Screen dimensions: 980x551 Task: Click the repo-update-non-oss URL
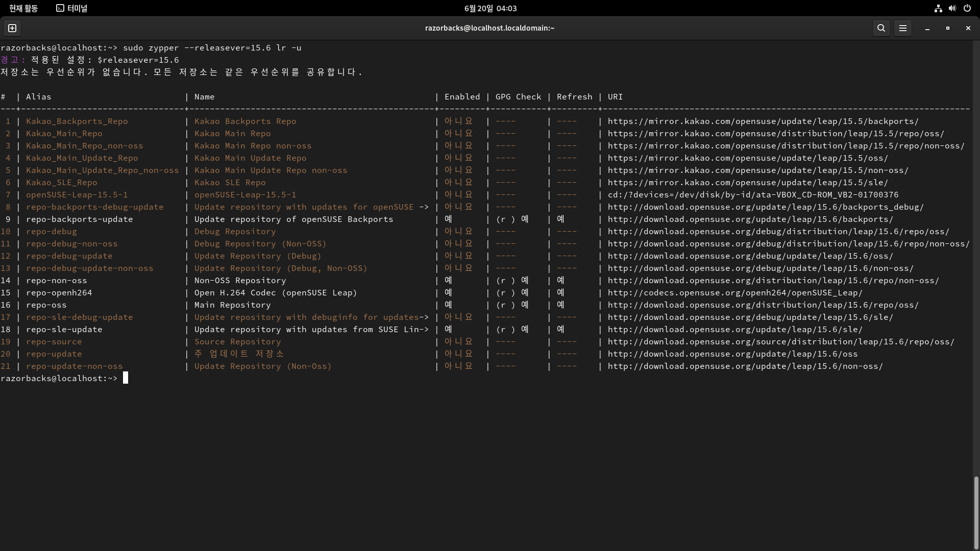pyautogui.click(x=745, y=366)
